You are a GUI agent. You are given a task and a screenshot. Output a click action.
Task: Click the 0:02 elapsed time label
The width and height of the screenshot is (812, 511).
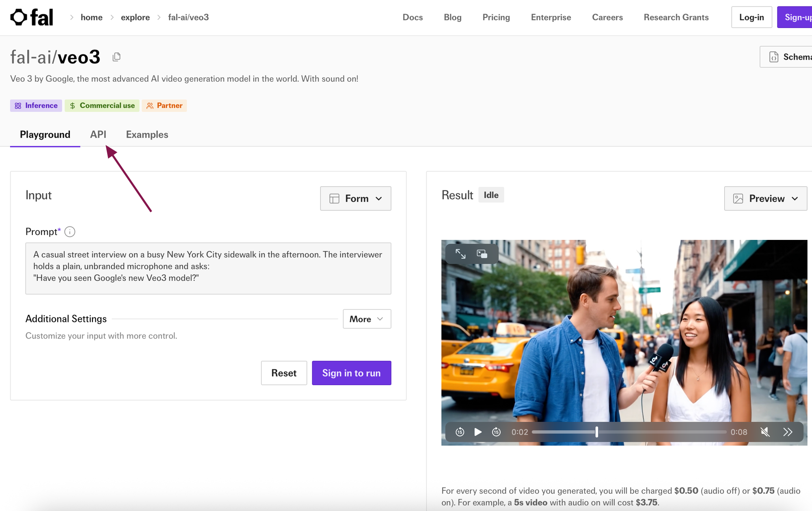[520, 432]
